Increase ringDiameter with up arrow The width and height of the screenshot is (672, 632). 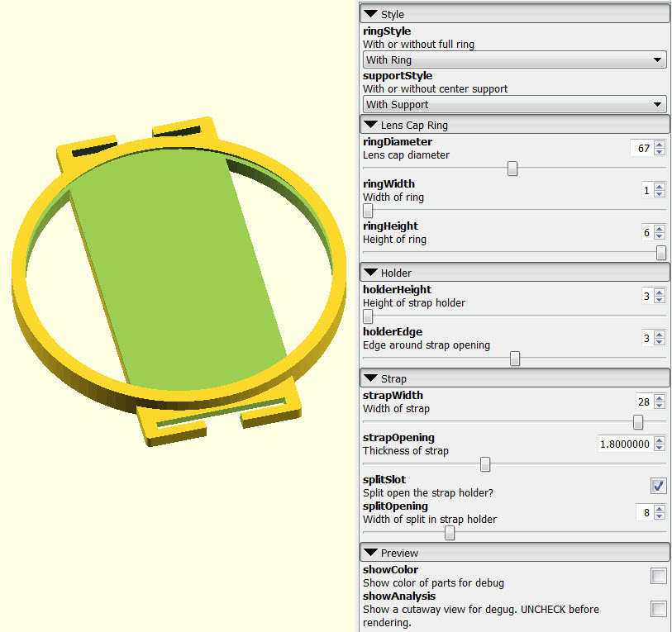[x=660, y=145]
